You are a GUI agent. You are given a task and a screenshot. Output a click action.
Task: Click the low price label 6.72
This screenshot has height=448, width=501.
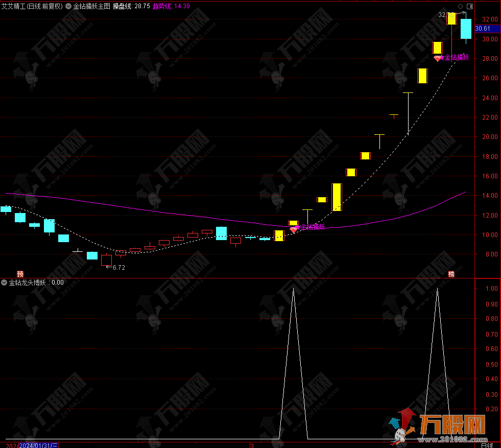click(119, 268)
